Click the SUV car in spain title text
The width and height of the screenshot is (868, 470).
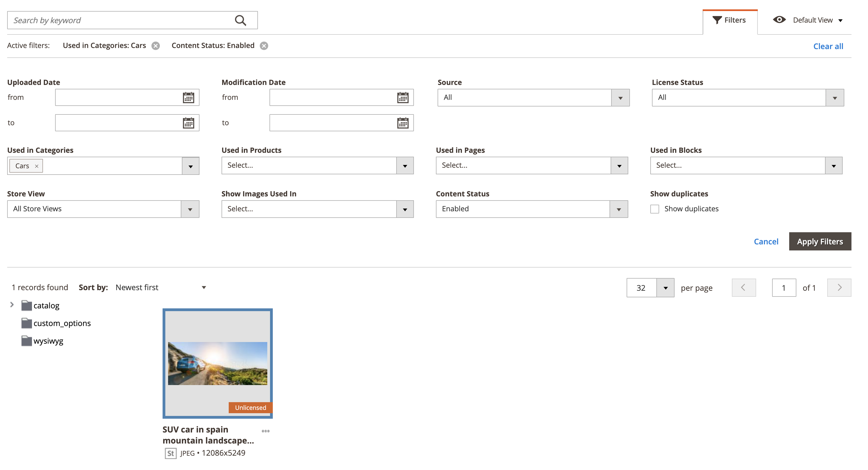click(208, 435)
